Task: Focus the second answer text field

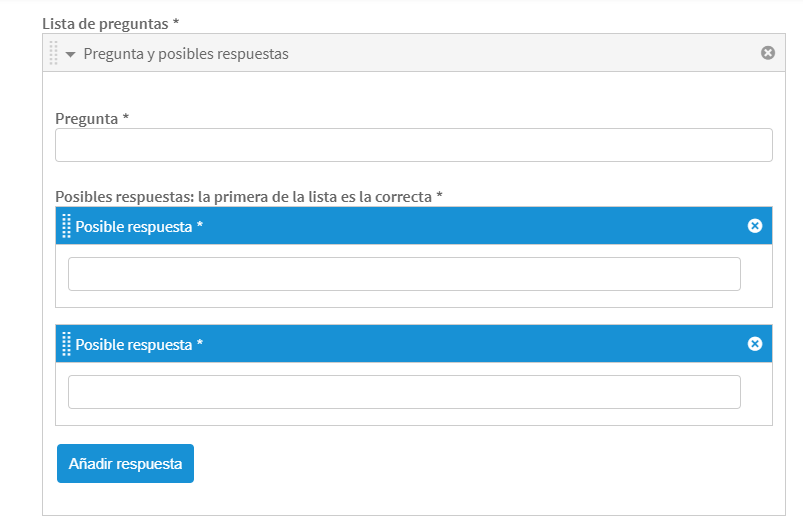Action: 404,392
